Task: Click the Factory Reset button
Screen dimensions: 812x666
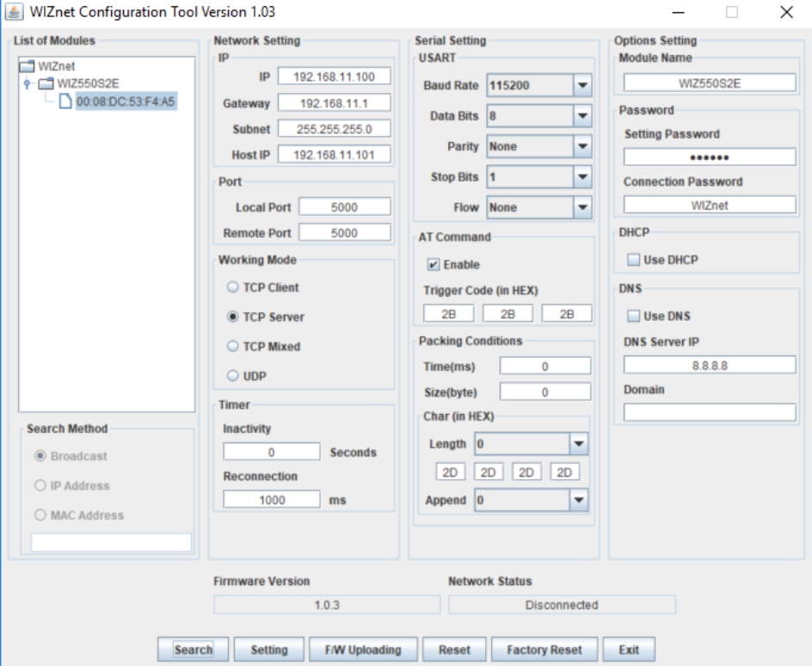Action: pyautogui.click(x=544, y=650)
